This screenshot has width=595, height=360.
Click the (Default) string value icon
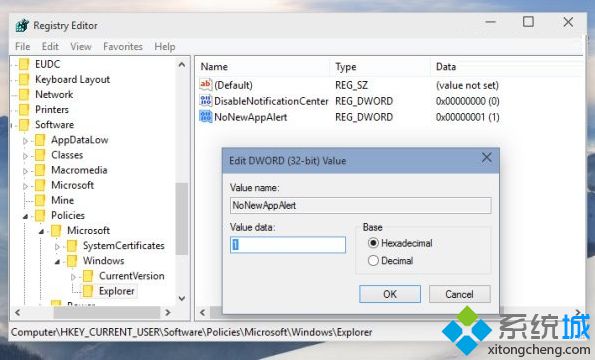coord(205,85)
